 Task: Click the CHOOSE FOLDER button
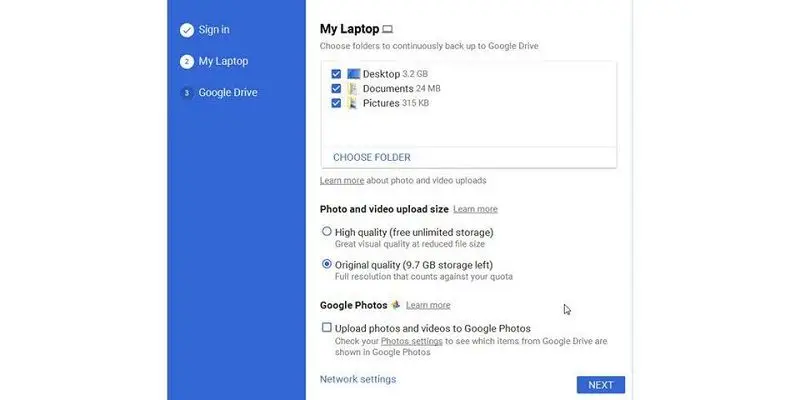[372, 158]
